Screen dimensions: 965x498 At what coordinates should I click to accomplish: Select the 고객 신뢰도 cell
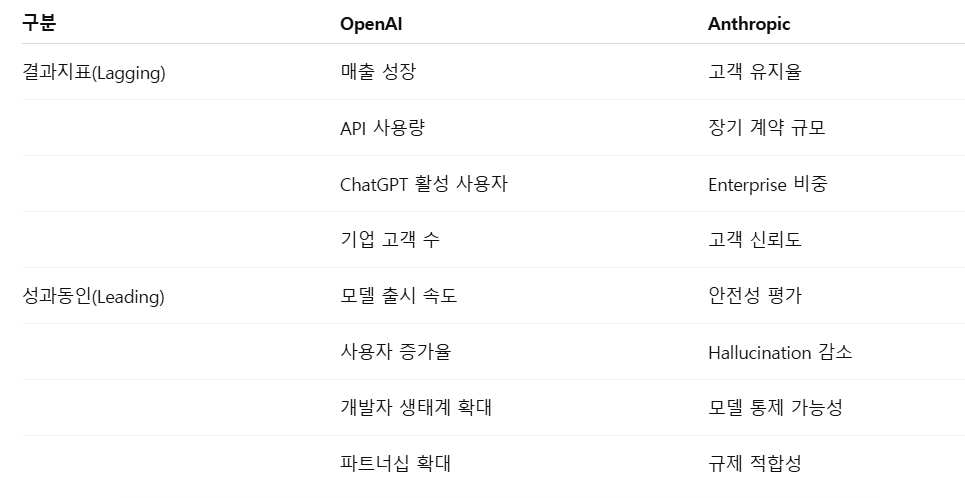(755, 239)
